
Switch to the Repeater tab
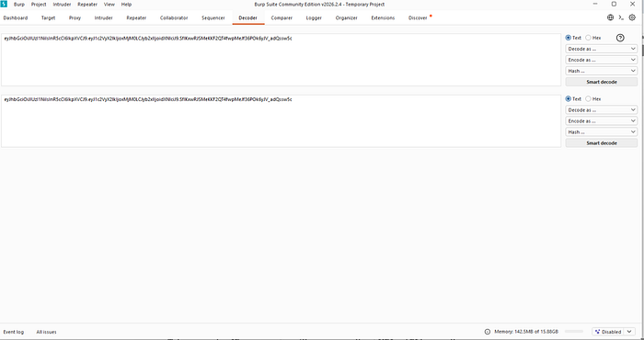pyautogui.click(x=136, y=18)
